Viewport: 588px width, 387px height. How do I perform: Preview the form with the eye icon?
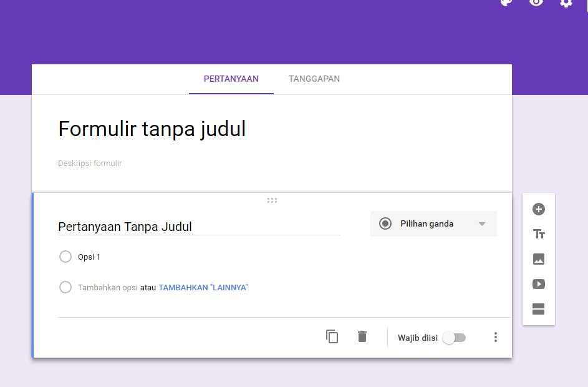coord(536,3)
